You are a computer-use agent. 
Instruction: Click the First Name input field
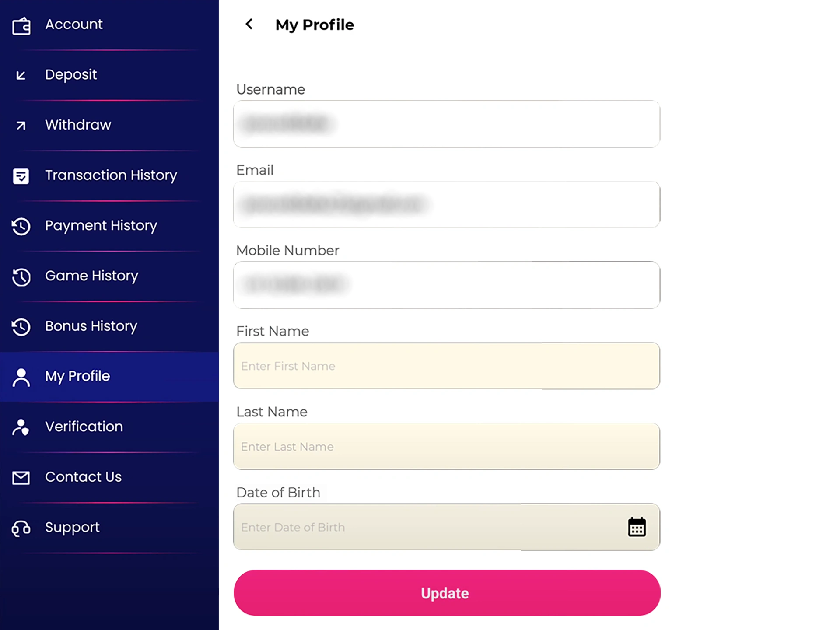tap(446, 366)
